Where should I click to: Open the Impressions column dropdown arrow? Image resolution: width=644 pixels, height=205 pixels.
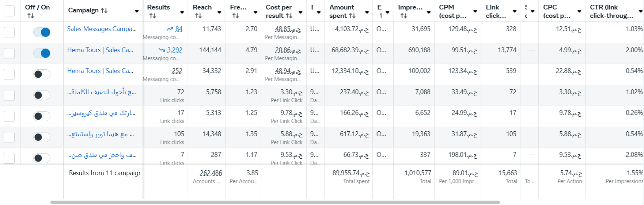point(429,12)
